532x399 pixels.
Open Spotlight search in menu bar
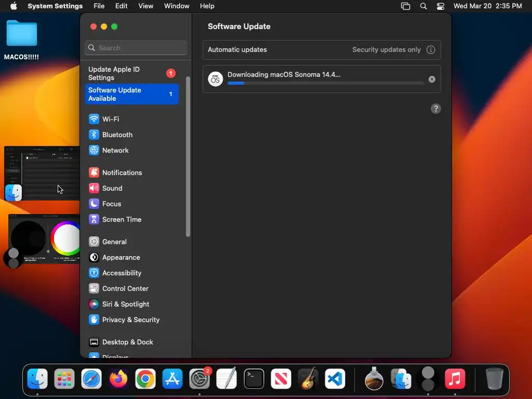423,6
